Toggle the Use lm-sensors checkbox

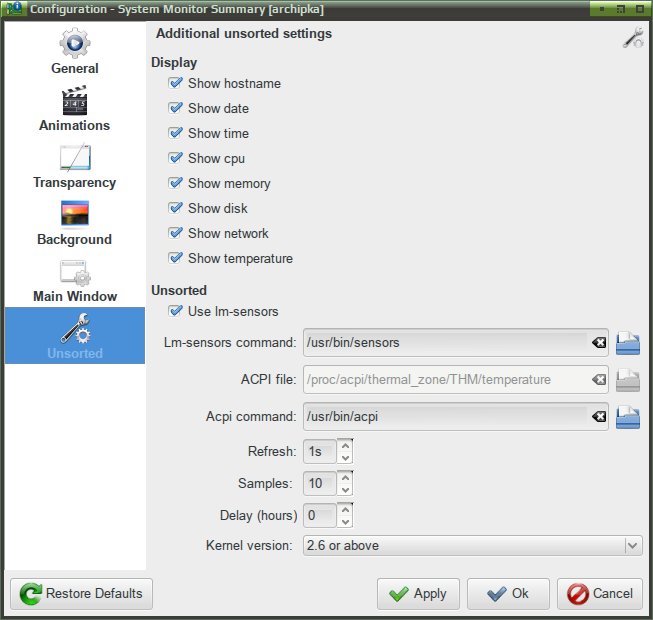click(175, 311)
